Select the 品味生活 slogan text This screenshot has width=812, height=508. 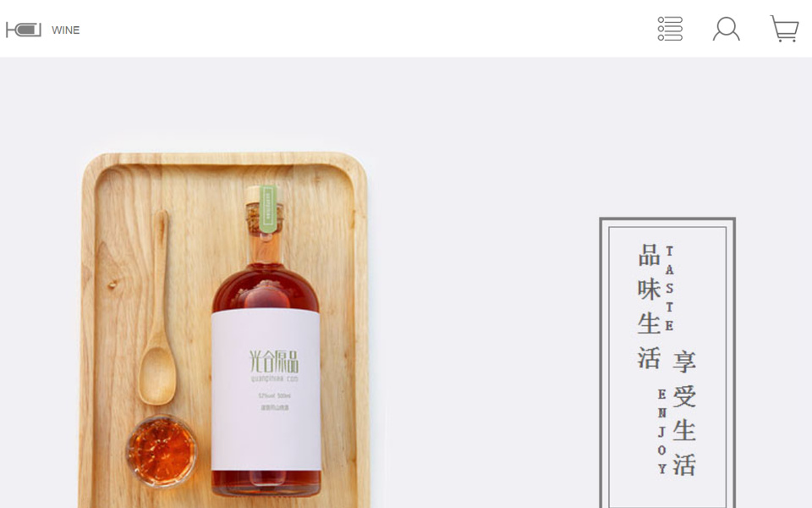[x=649, y=306]
